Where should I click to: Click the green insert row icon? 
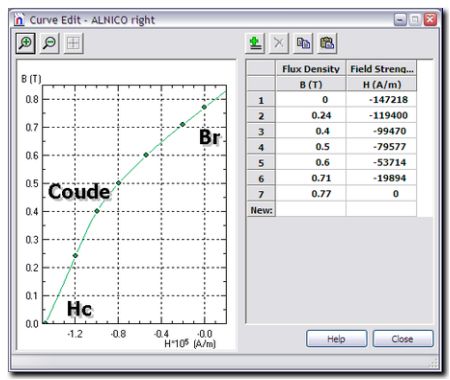tap(255, 43)
